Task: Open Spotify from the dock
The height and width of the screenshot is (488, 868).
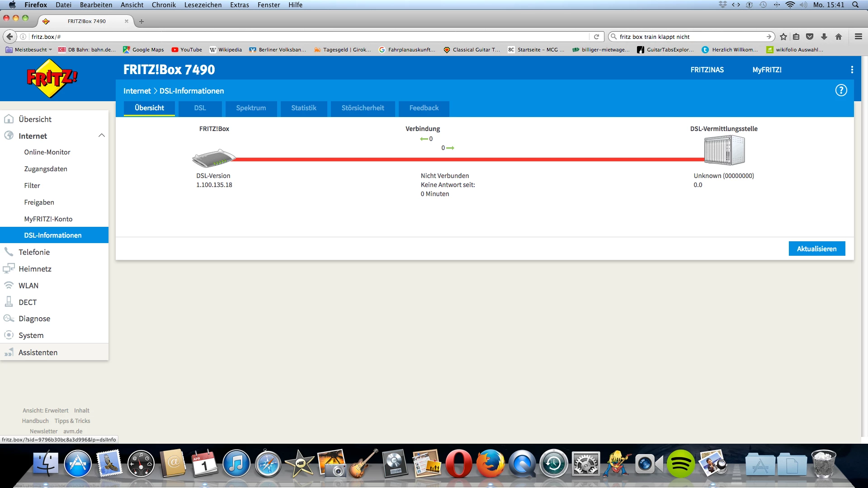Action: [680, 464]
